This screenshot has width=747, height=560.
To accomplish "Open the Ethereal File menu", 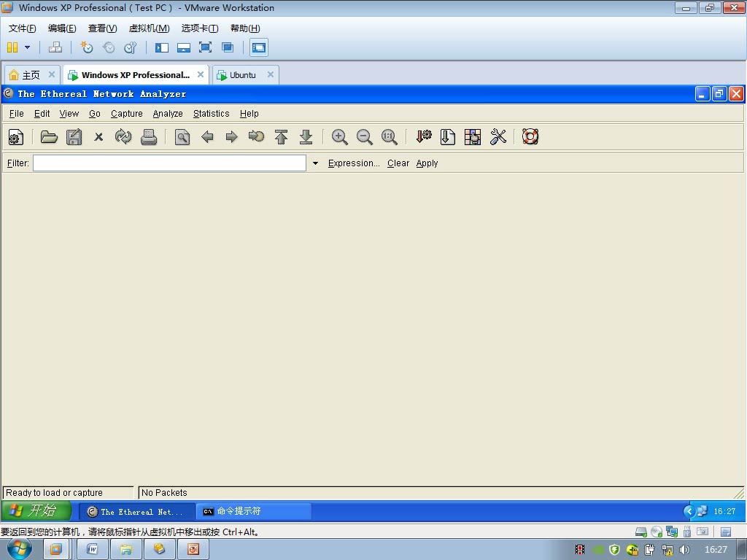I will pos(16,114).
